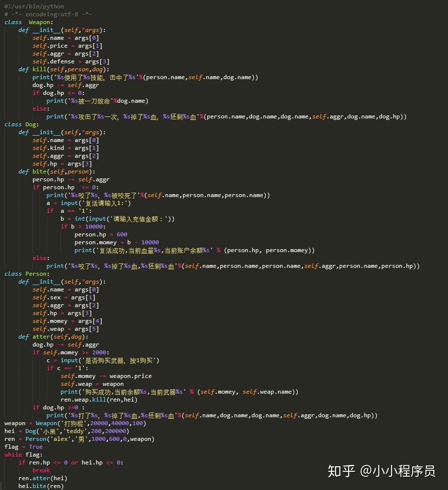Click the 'class Weapon:' declaration line
This screenshot has width=448, height=490.
28,22
